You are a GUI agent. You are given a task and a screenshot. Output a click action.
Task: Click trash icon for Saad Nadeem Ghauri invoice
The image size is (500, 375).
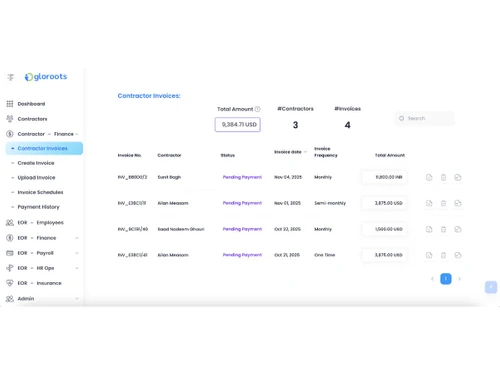443,229
